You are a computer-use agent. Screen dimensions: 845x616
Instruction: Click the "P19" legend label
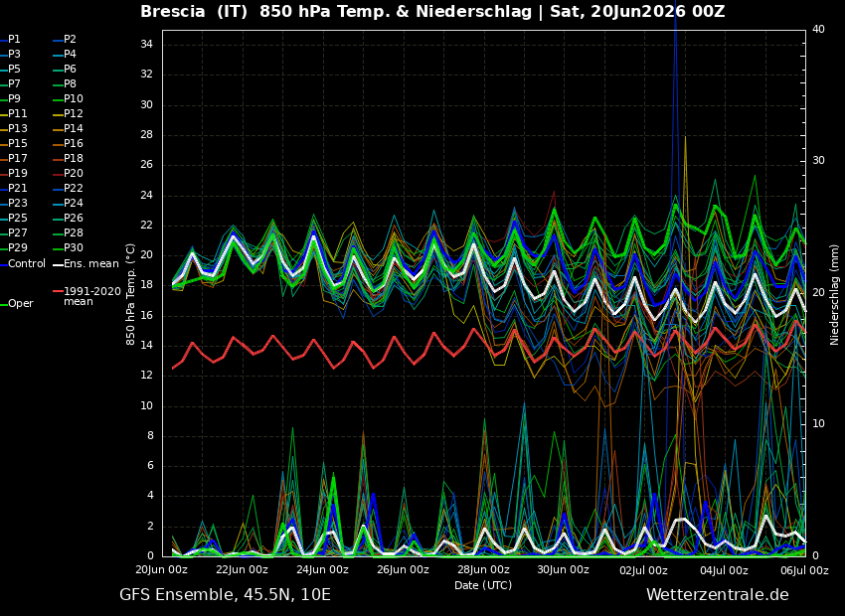17,174
